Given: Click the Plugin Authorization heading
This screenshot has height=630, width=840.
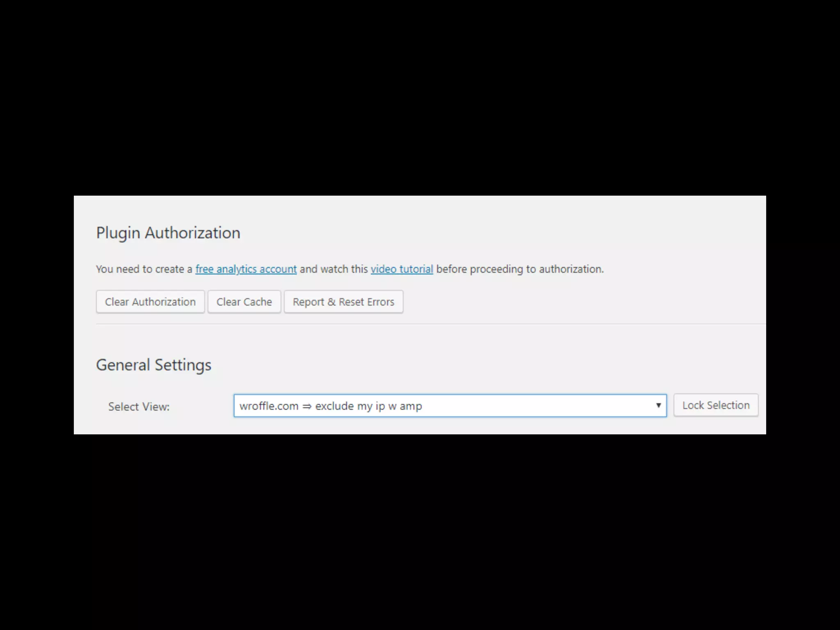Looking at the screenshot, I should click(x=168, y=233).
